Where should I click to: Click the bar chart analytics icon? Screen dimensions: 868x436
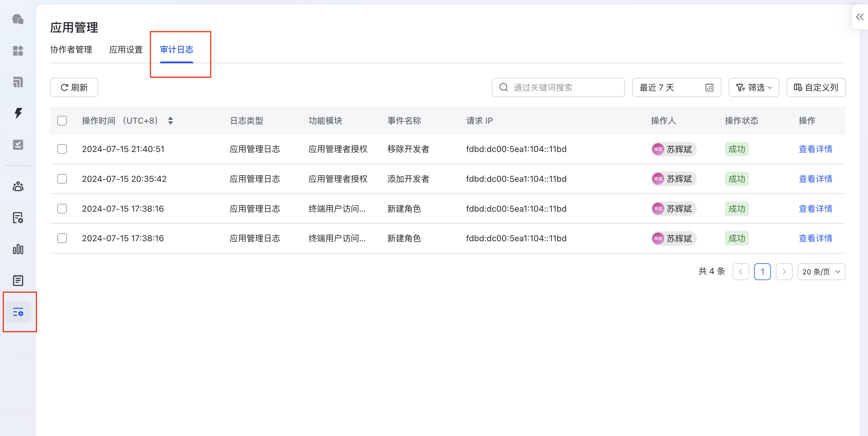click(18, 249)
